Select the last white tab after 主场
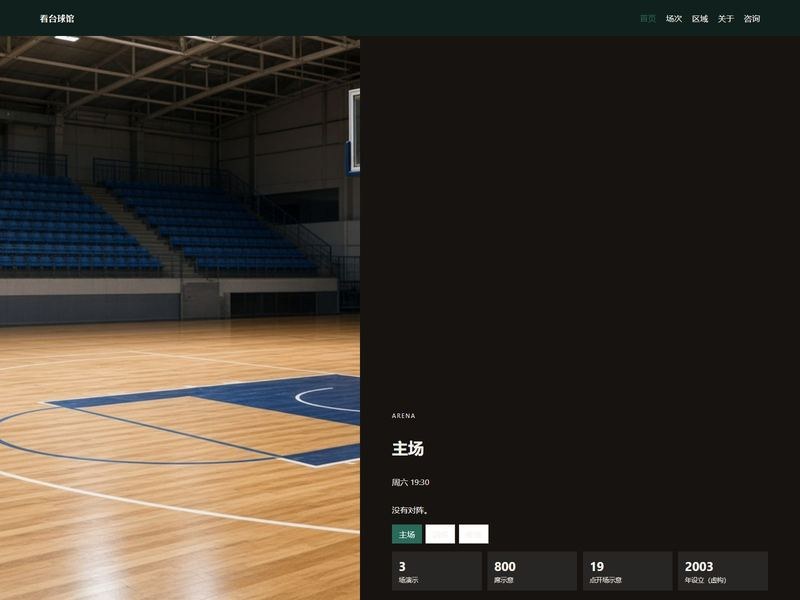Viewport: 800px width, 600px height. point(473,534)
